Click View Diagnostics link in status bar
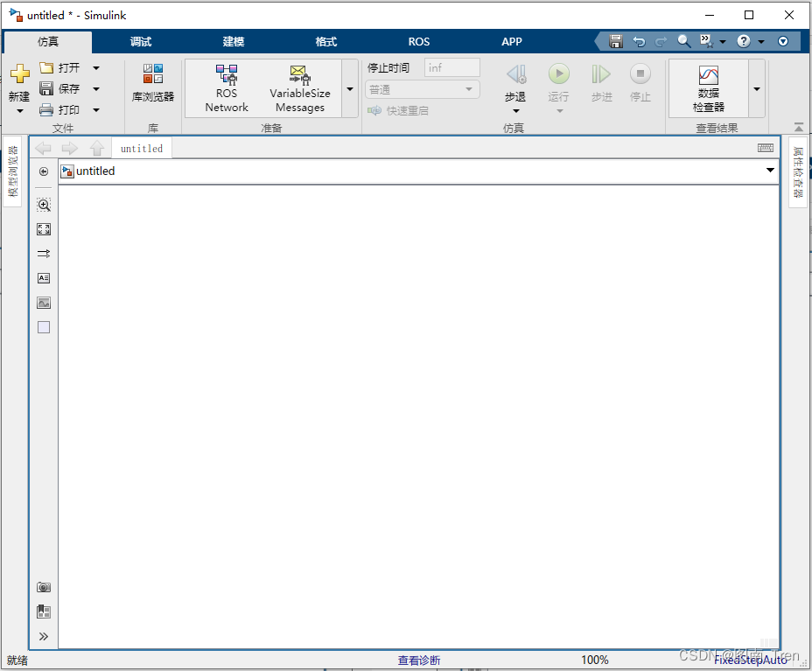Image resolution: width=812 pixels, height=671 pixels. tap(419, 661)
